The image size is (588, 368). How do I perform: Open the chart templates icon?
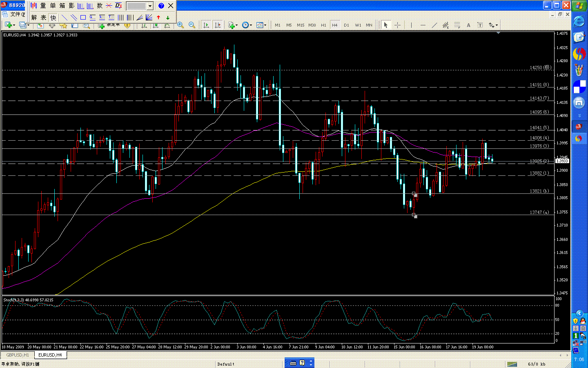coord(259,25)
